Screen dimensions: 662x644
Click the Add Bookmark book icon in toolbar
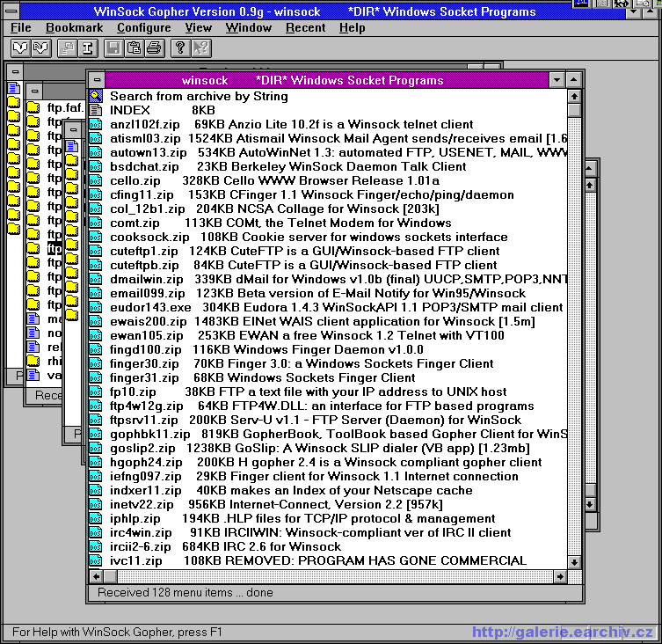click(40, 48)
